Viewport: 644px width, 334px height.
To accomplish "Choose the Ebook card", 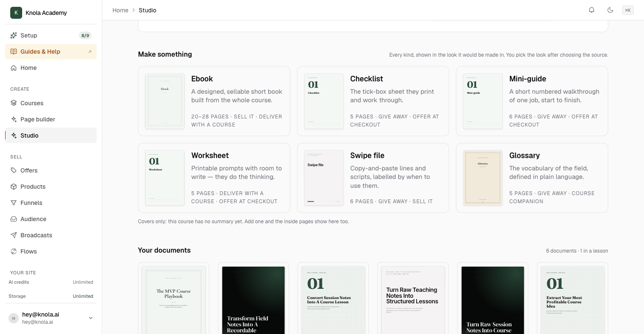I will (x=214, y=101).
